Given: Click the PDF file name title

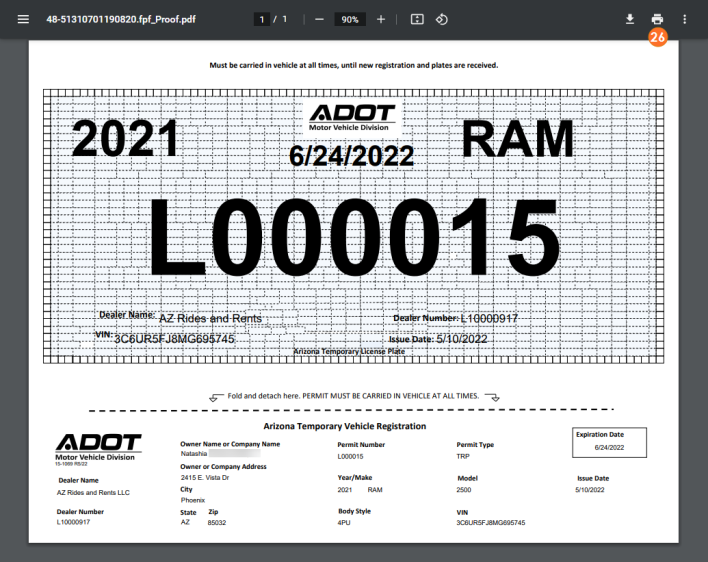Looking at the screenshot, I should [121, 19].
